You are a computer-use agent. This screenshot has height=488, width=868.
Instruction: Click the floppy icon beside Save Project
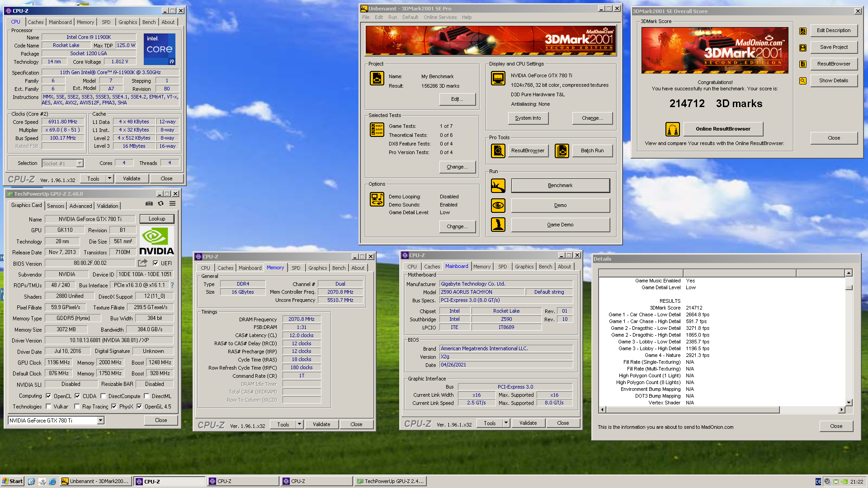(x=802, y=47)
